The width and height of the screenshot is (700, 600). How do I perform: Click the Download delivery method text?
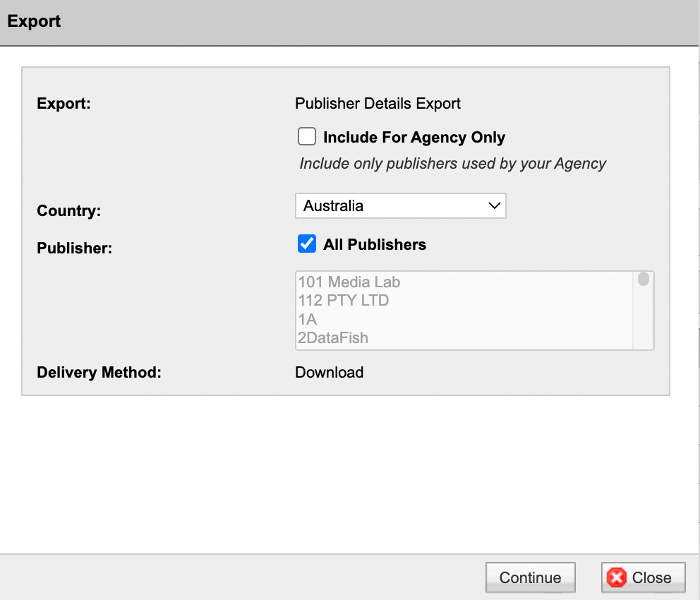click(x=329, y=372)
